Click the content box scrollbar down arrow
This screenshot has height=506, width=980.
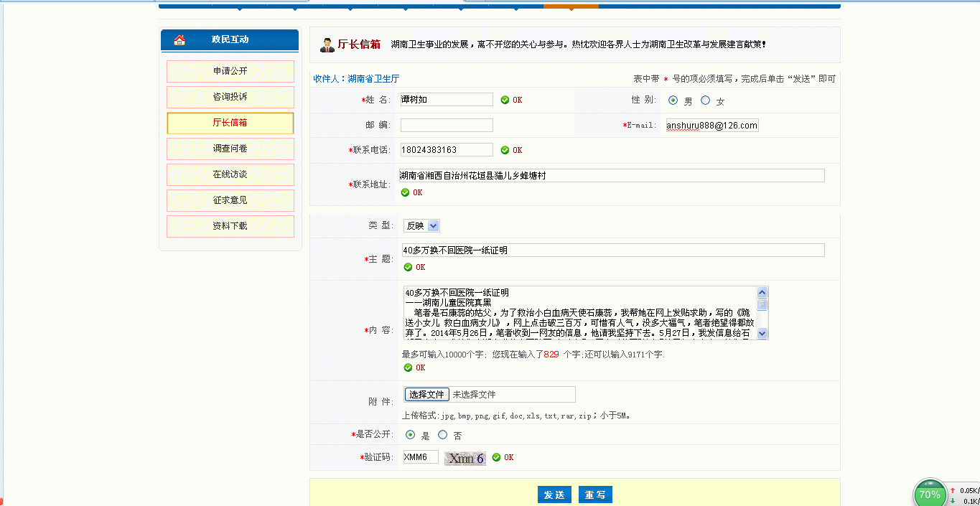[762, 334]
